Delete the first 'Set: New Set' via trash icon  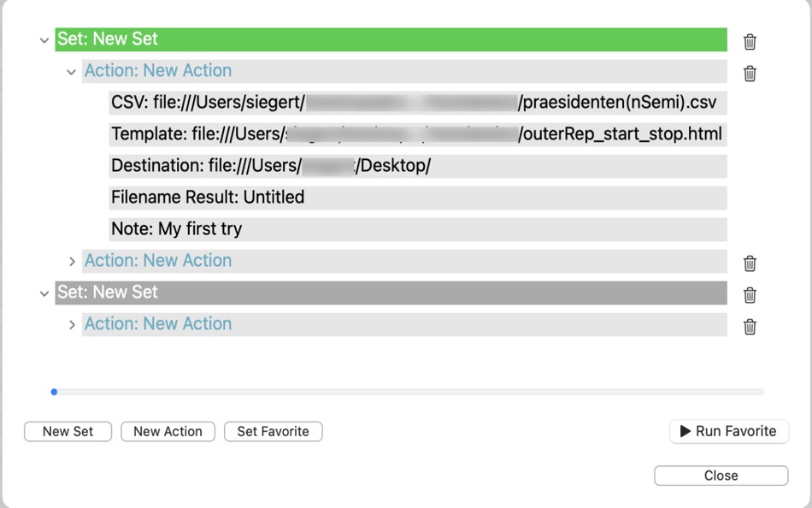coord(749,39)
